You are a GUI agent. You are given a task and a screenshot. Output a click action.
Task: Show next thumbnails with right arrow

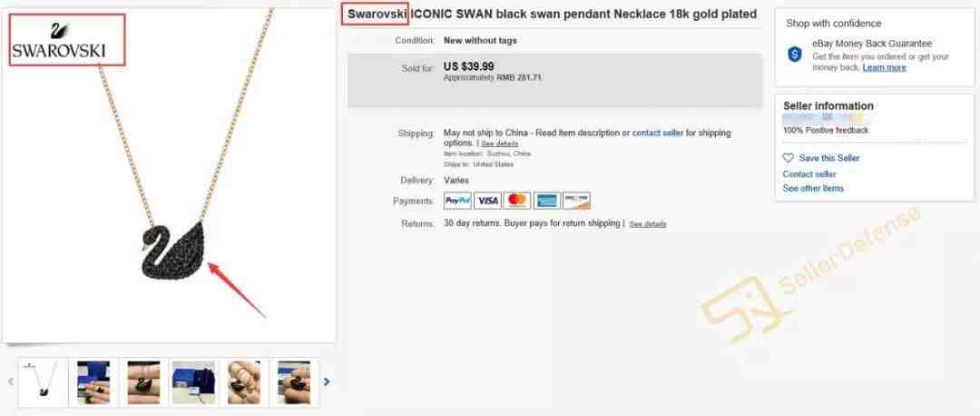[x=327, y=381]
